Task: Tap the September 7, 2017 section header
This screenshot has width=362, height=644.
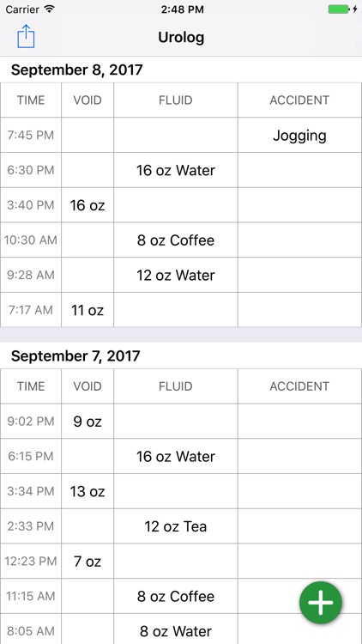Action: click(x=75, y=355)
